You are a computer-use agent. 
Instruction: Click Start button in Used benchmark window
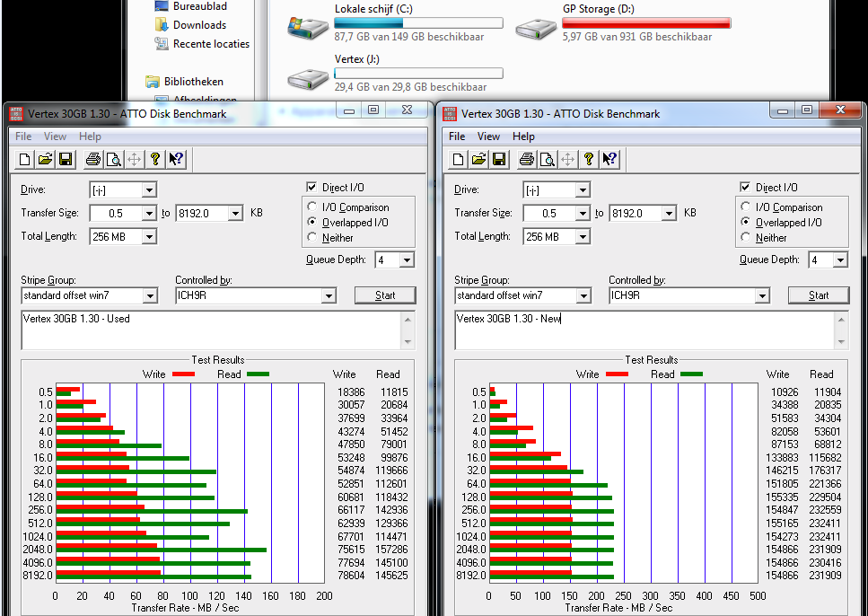coord(385,295)
